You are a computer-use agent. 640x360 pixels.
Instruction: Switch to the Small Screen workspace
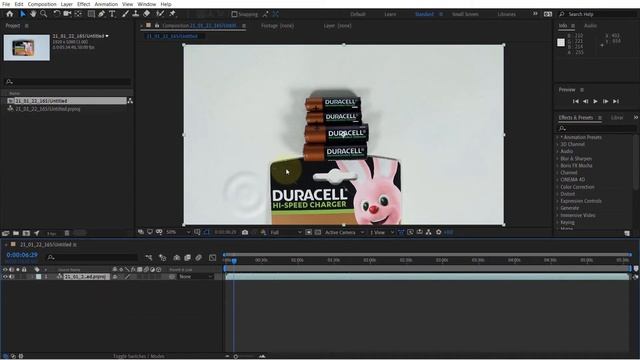(465, 14)
